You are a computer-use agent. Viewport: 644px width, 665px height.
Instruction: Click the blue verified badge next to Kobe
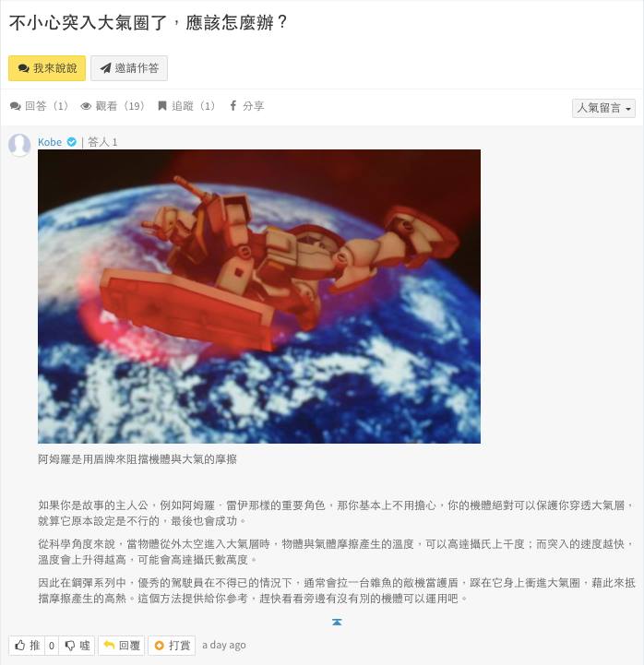click(72, 142)
